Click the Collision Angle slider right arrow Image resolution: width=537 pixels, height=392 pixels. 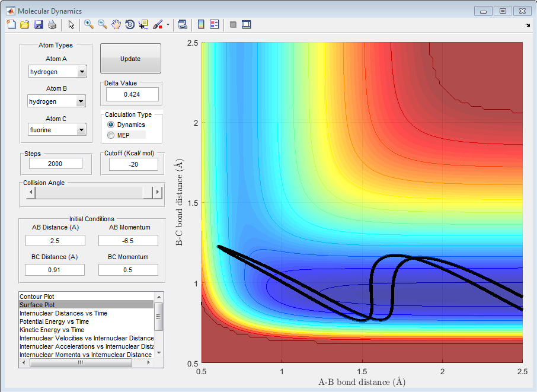tap(157, 192)
